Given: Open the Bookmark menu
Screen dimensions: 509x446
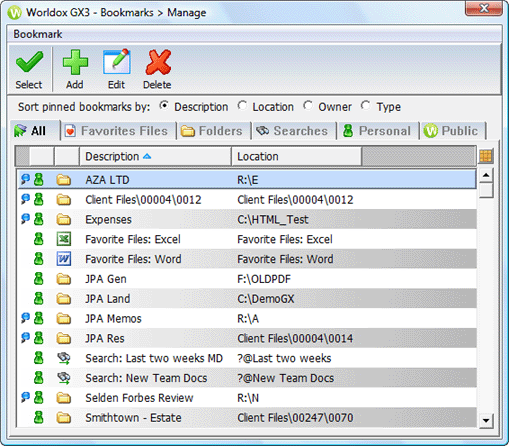Looking at the screenshot, I should point(38,34).
